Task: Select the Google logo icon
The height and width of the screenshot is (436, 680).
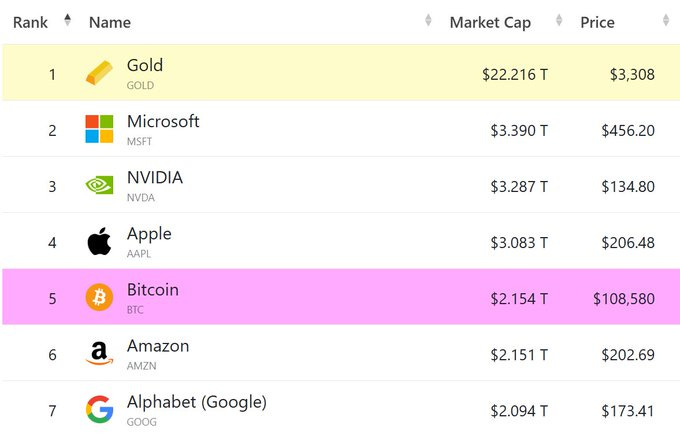Action: 99,409
